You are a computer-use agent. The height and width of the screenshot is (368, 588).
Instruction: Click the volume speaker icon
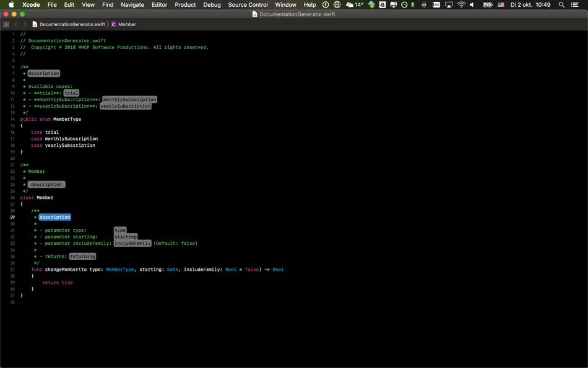click(x=472, y=4)
